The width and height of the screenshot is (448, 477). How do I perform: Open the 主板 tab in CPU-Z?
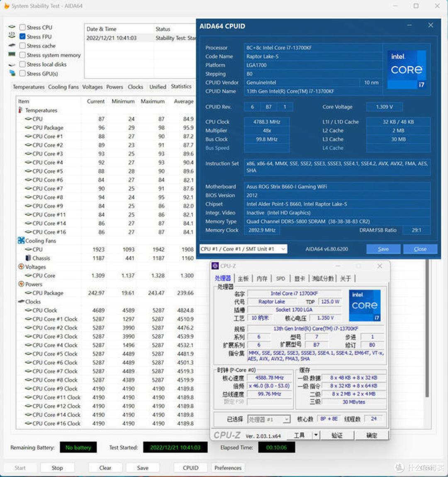click(243, 278)
